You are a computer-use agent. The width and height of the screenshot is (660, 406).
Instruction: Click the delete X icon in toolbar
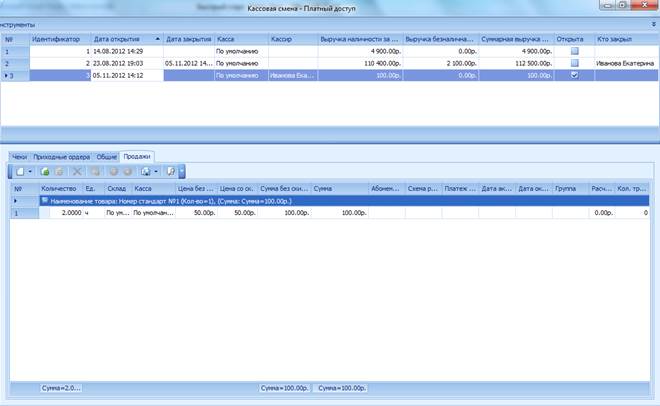(78, 172)
